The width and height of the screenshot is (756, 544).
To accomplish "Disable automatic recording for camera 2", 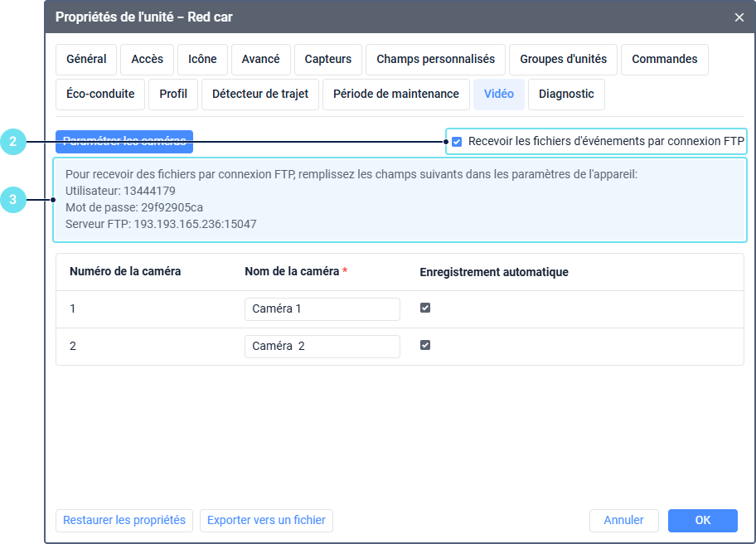I will coord(425,345).
